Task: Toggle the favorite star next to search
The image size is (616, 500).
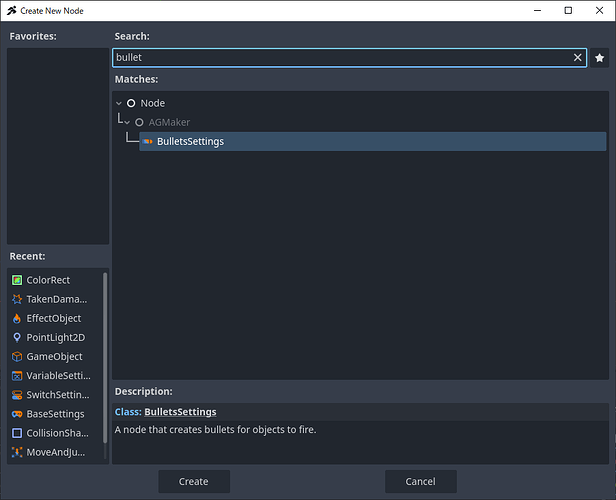Action: pyautogui.click(x=599, y=58)
